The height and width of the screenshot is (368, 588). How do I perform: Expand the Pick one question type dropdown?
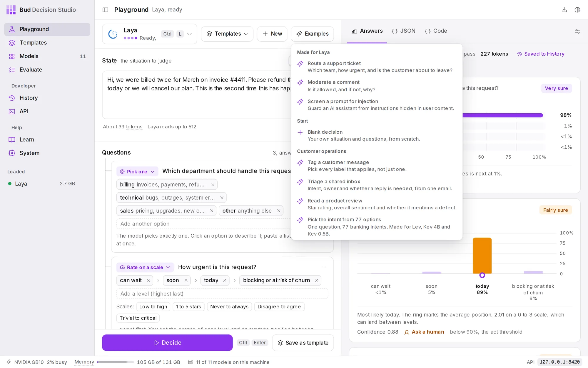[x=137, y=171]
